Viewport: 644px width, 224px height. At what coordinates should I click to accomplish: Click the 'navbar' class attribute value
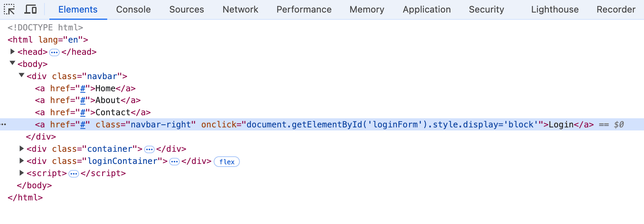coord(102,76)
